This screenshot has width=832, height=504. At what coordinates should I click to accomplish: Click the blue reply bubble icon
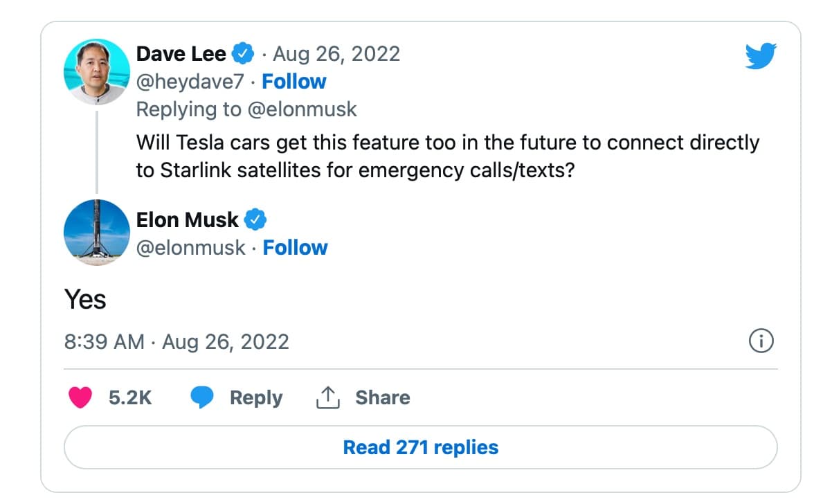click(x=202, y=397)
